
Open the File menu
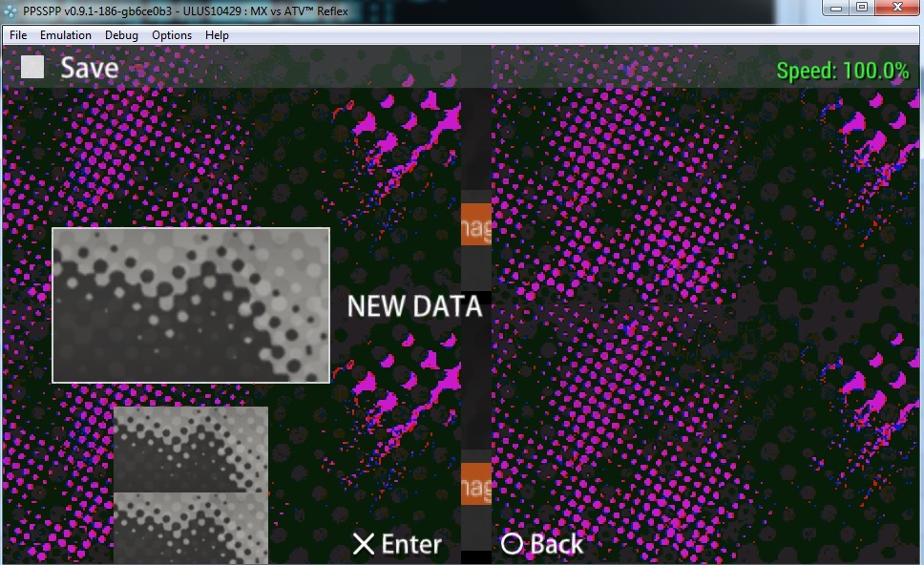[x=18, y=35]
